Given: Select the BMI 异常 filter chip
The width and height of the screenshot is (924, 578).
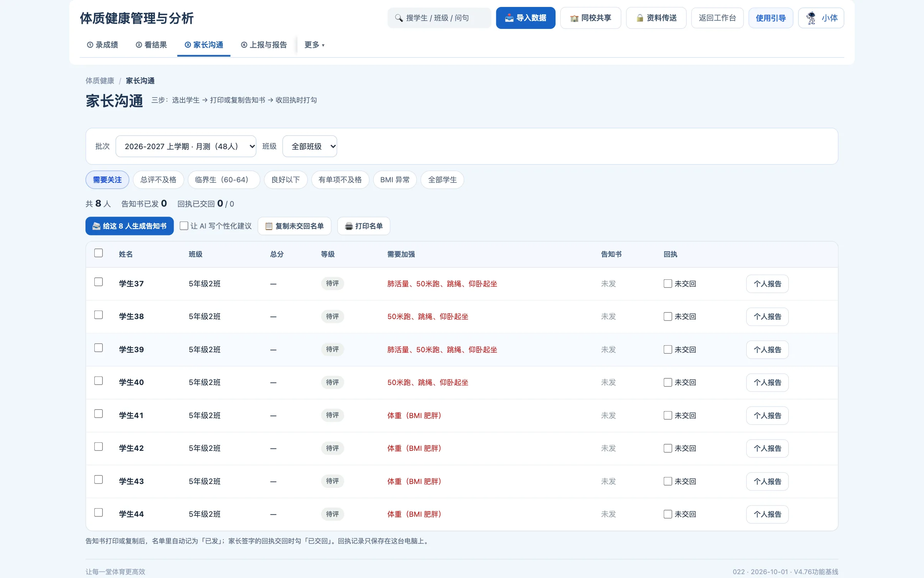Looking at the screenshot, I should [395, 180].
